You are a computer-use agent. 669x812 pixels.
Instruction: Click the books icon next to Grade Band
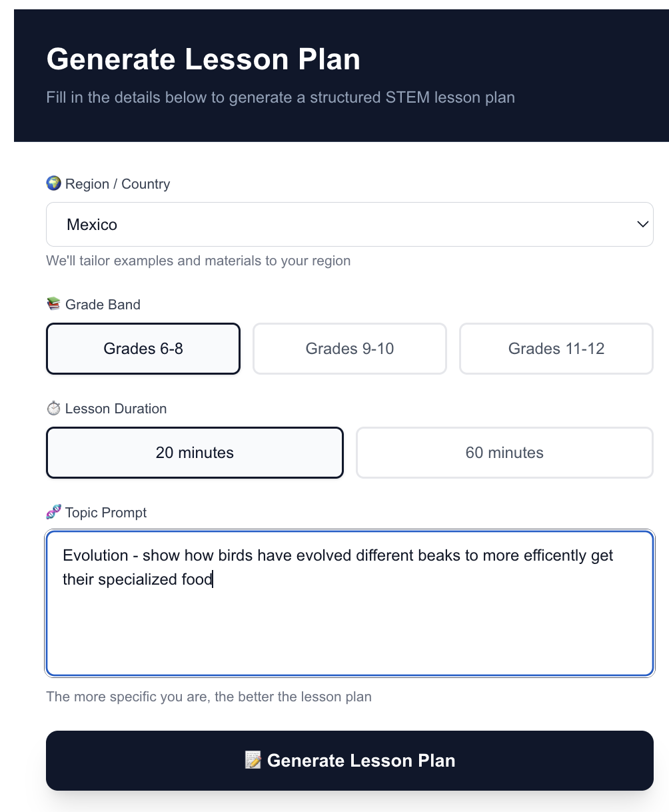(x=53, y=305)
